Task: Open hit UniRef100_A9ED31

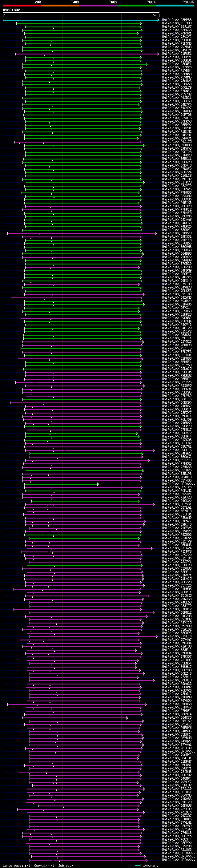Action: (x=177, y=40)
